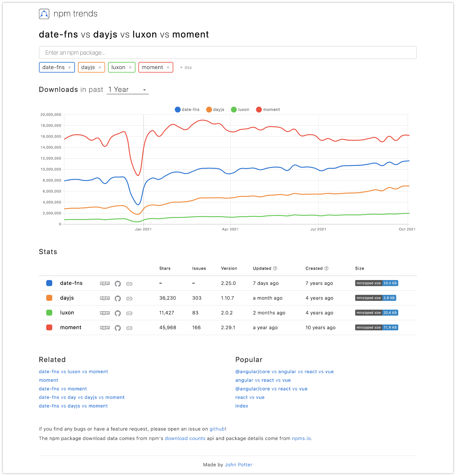
Task: Open John Potter author link
Action: [239, 465]
